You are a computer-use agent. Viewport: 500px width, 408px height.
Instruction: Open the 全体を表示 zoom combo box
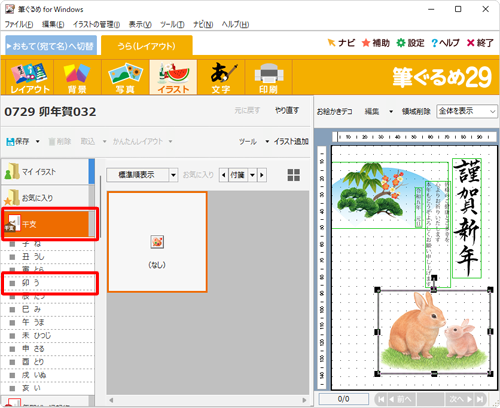(467, 111)
